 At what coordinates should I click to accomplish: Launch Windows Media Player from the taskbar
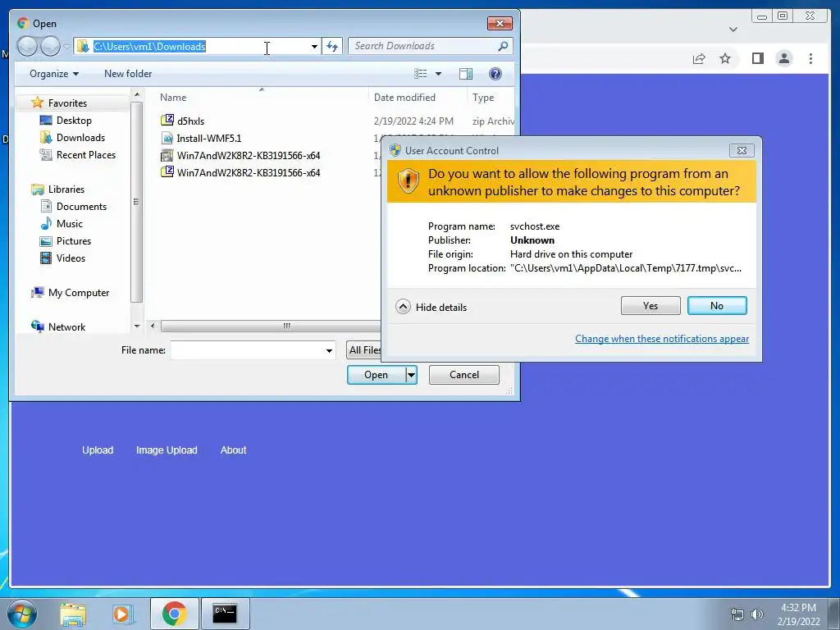(123, 614)
